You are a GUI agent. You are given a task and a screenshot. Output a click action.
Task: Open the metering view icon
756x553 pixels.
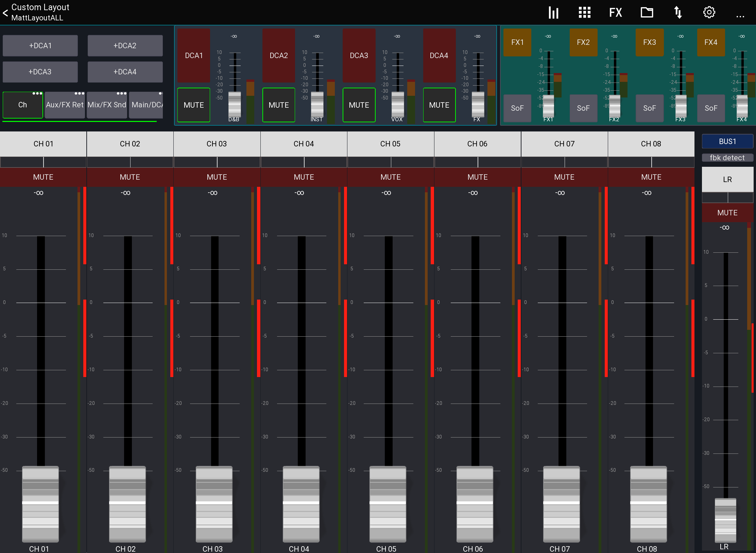(x=553, y=13)
